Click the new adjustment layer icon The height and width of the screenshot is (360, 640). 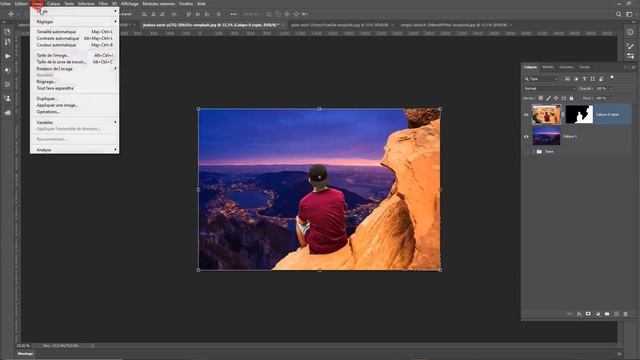598,314
